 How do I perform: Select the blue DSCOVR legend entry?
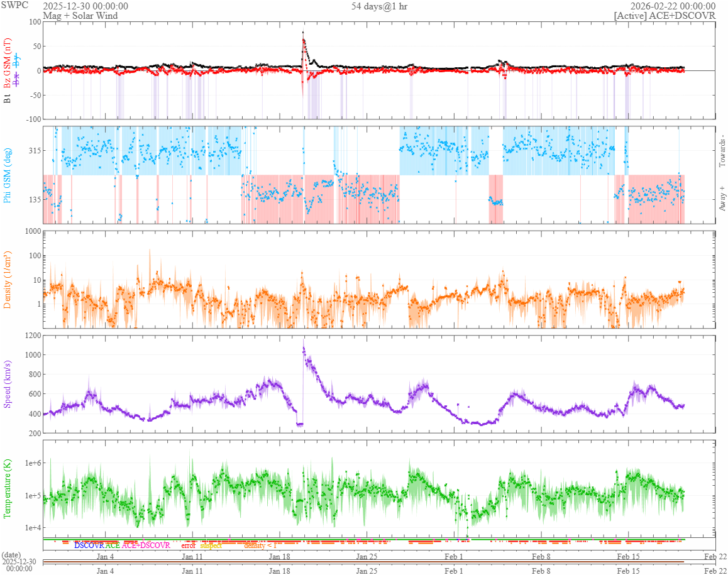[89, 545]
